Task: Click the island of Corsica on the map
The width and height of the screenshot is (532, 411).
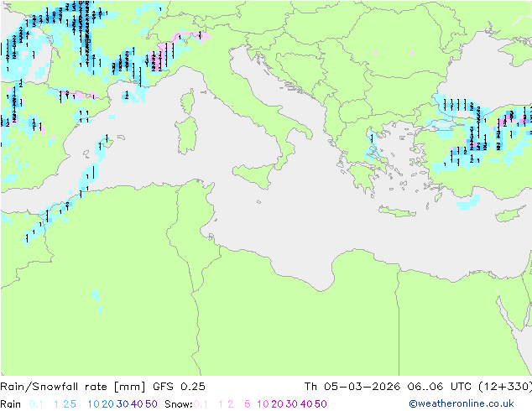Action: click(x=189, y=101)
